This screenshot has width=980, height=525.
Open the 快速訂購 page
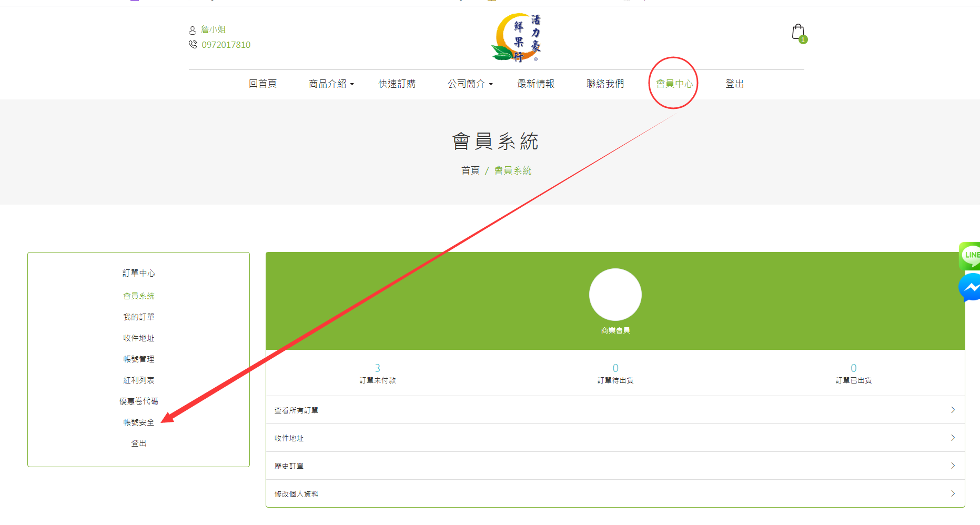pos(397,84)
